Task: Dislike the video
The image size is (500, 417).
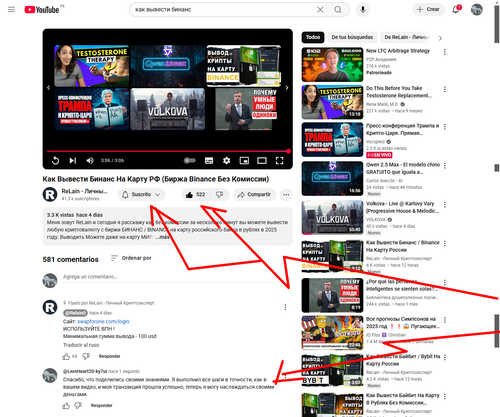Action: click(x=219, y=195)
